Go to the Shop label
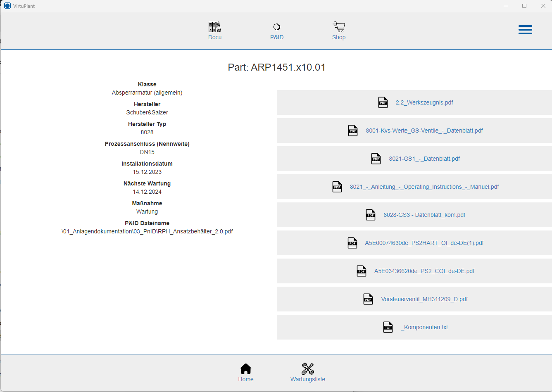Viewport: 552px width, 392px height. pyautogui.click(x=339, y=37)
